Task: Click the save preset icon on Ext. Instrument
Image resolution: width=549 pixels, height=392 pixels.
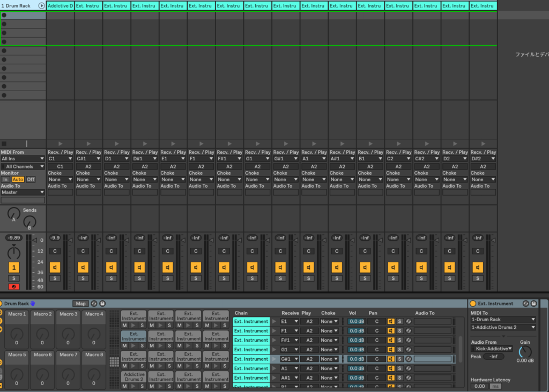Action: tap(533, 304)
